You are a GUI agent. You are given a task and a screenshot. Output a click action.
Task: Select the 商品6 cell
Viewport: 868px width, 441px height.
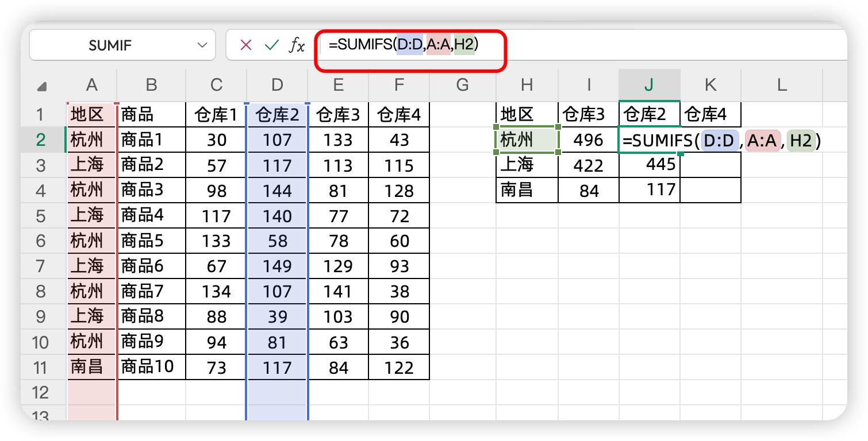tap(151, 266)
